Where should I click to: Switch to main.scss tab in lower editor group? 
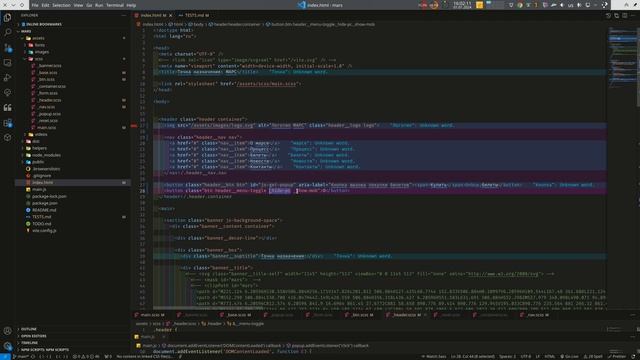point(149,315)
